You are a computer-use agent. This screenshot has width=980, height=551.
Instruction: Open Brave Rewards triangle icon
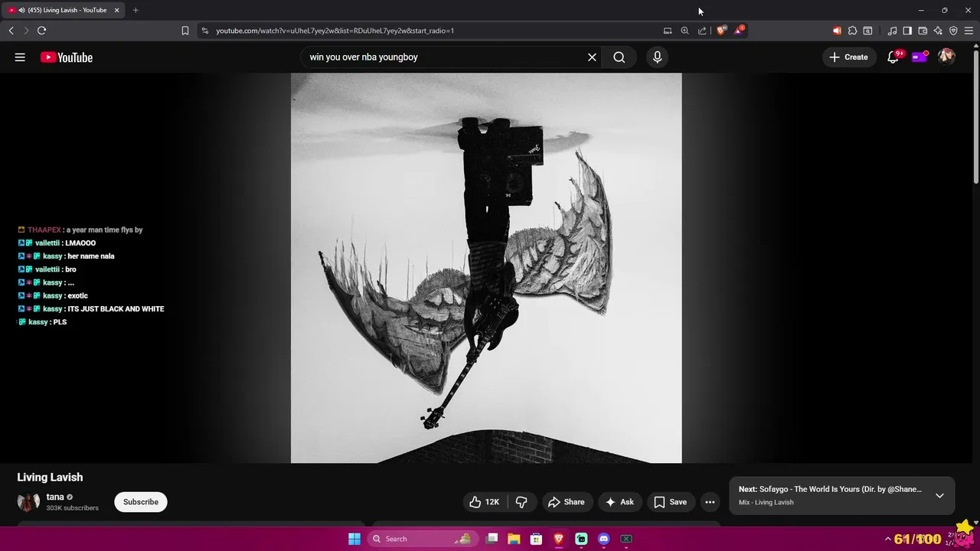[x=739, y=31]
